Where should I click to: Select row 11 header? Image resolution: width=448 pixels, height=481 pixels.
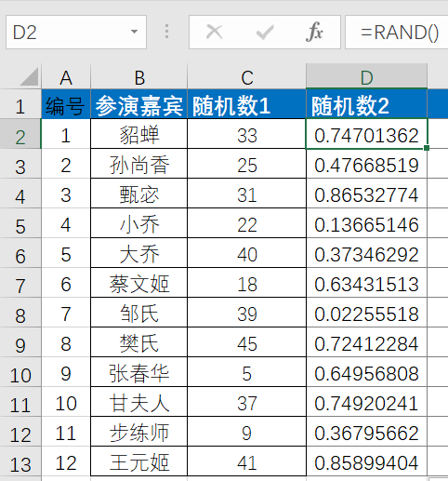(x=20, y=402)
